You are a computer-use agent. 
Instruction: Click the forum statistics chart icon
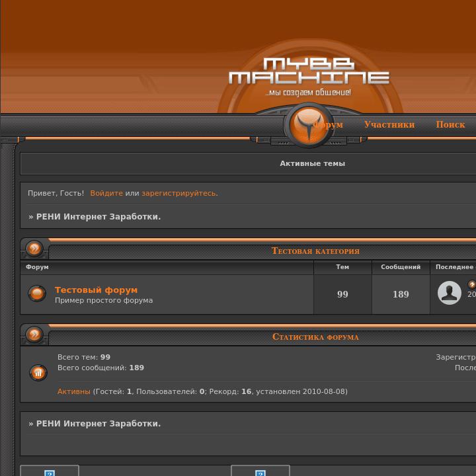[38, 373]
